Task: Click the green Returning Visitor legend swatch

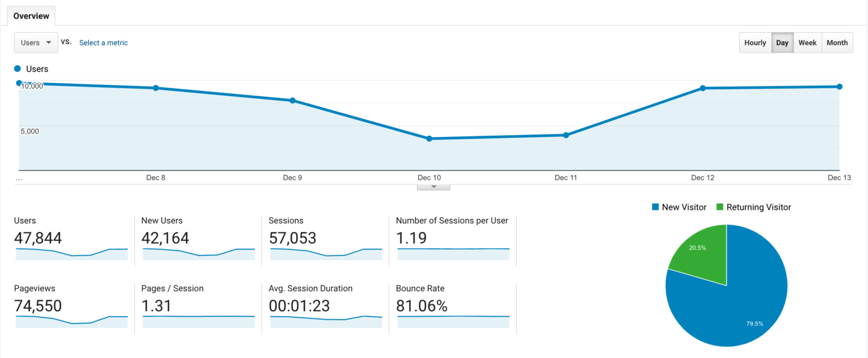Action: coord(720,208)
